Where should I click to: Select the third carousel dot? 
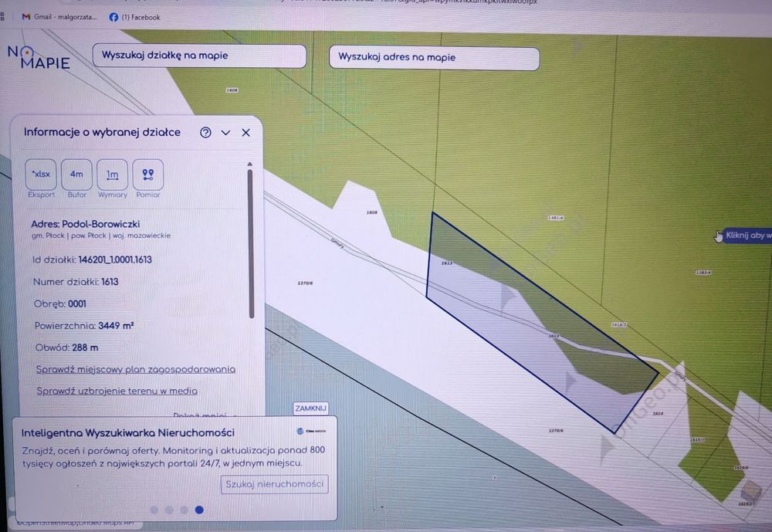click(x=185, y=510)
